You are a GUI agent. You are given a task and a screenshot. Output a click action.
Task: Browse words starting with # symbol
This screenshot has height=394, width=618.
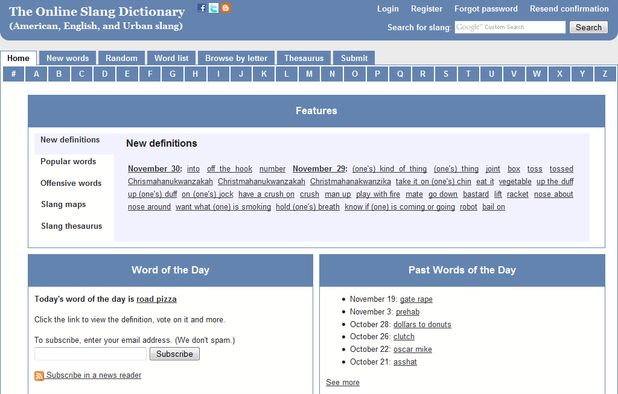point(13,74)
